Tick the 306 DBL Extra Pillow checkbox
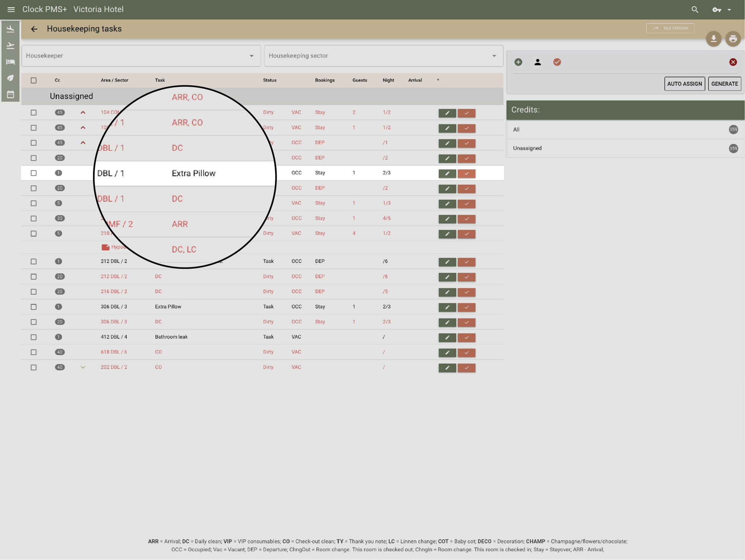 34,307
